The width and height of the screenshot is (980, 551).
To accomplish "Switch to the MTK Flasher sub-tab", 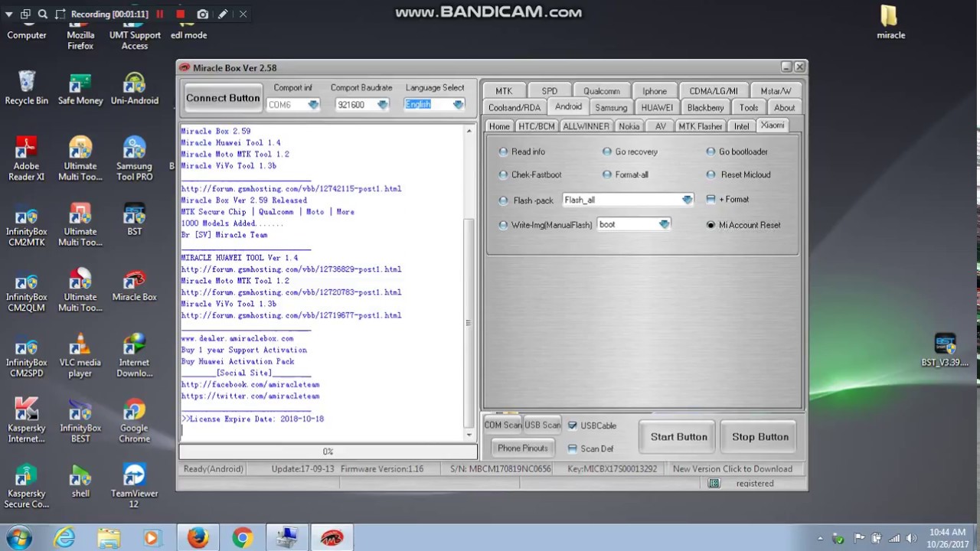I will pos(700,126).
